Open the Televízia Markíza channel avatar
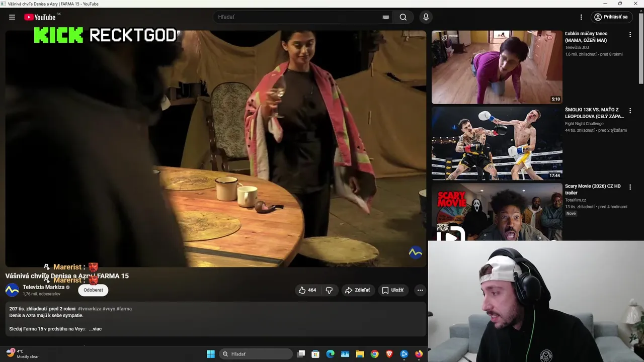644x362 pixels. 12,290
